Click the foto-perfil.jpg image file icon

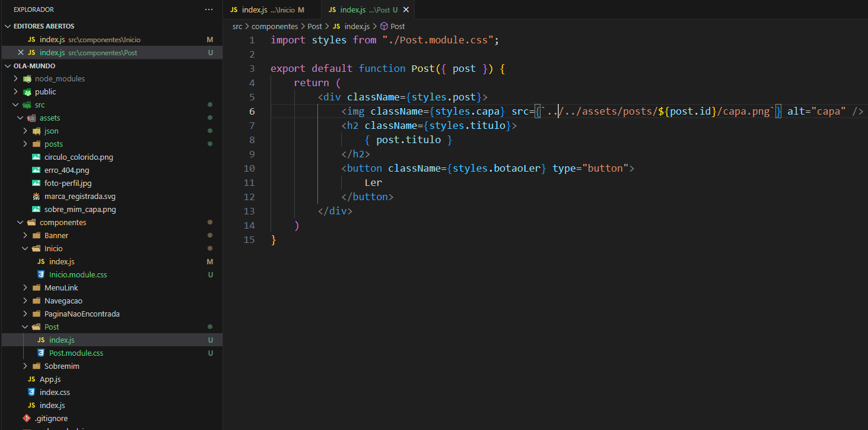coord(36,183)
